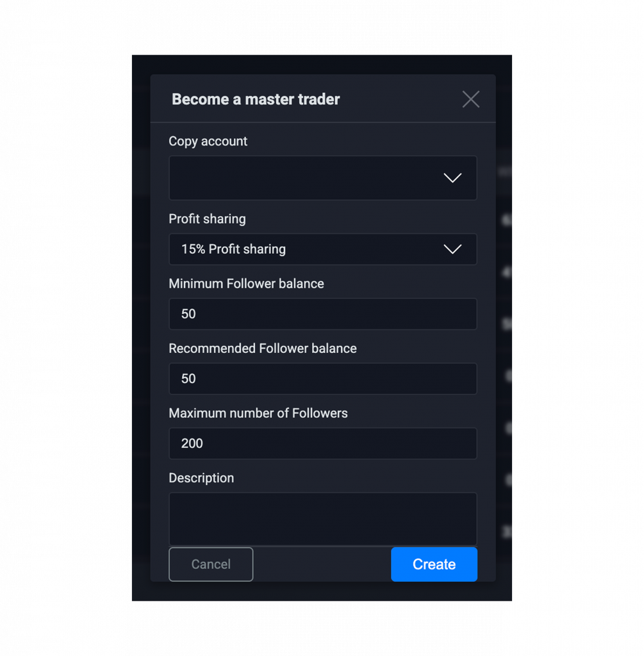Viewport: 644px width, 656px height.
Task: Click inside the Description text area
Action: (x=322, y=519)
